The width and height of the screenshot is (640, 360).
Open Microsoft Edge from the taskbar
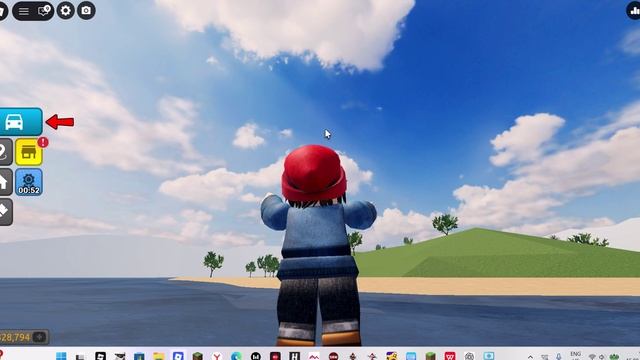click(x=236, y=356)
